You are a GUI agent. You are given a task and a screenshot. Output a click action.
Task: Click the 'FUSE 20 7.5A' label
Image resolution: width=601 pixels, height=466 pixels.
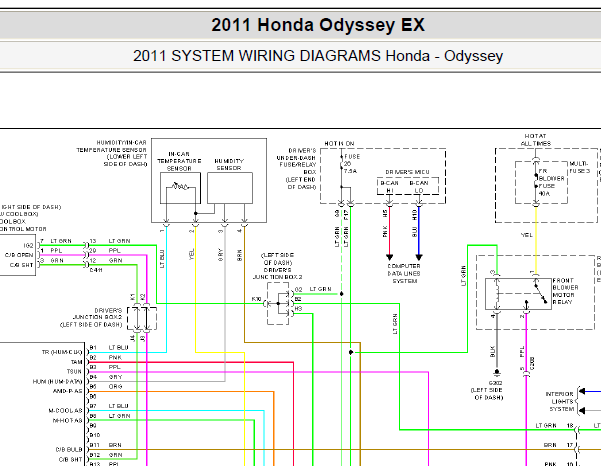(351, 164)
